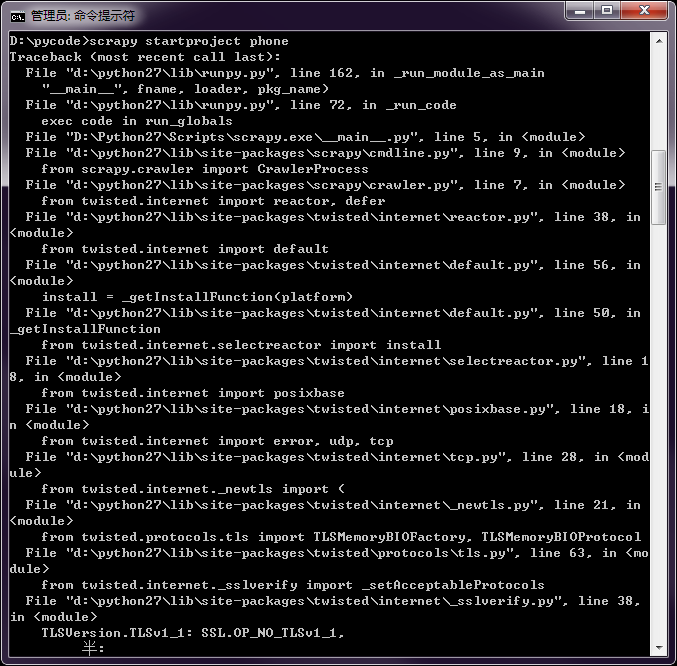This screenshot has width=677, height=666.
Task: Click the line with runpy.py line 162
Action: tap(285, 73)
